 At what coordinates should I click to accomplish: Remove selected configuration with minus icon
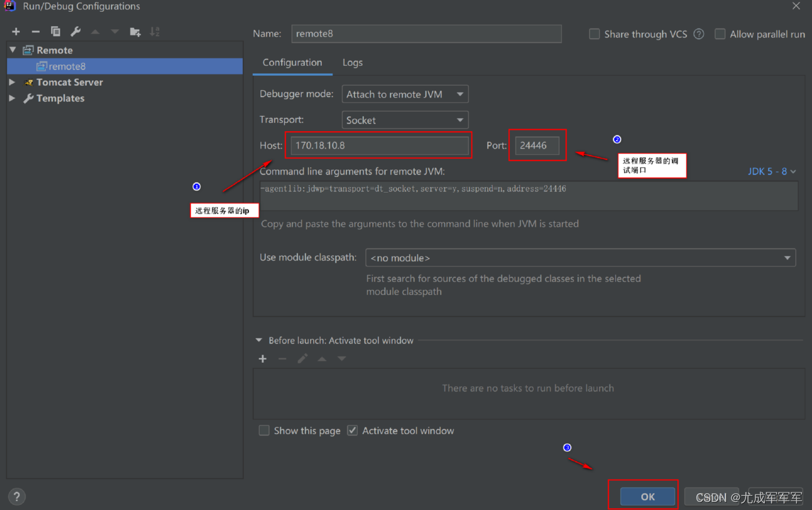click(35, 32)
